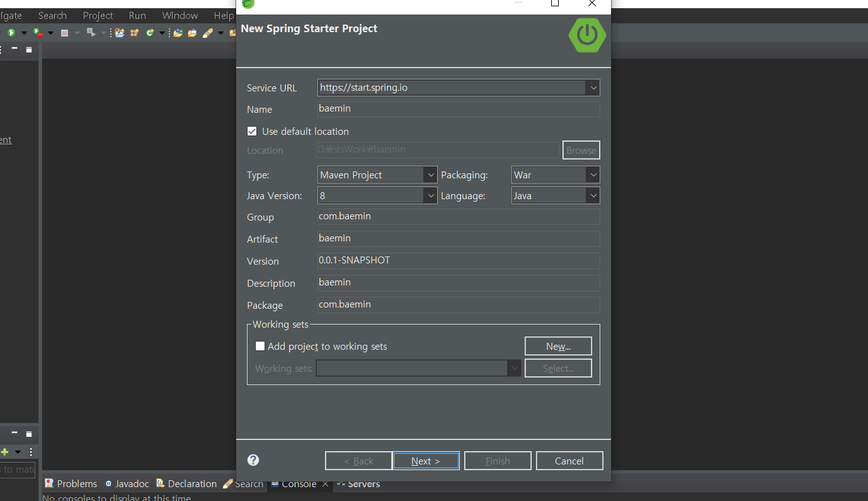Screen dimensions: 868x501
Task: Click the New... working set button
Action: click(558, 346)
